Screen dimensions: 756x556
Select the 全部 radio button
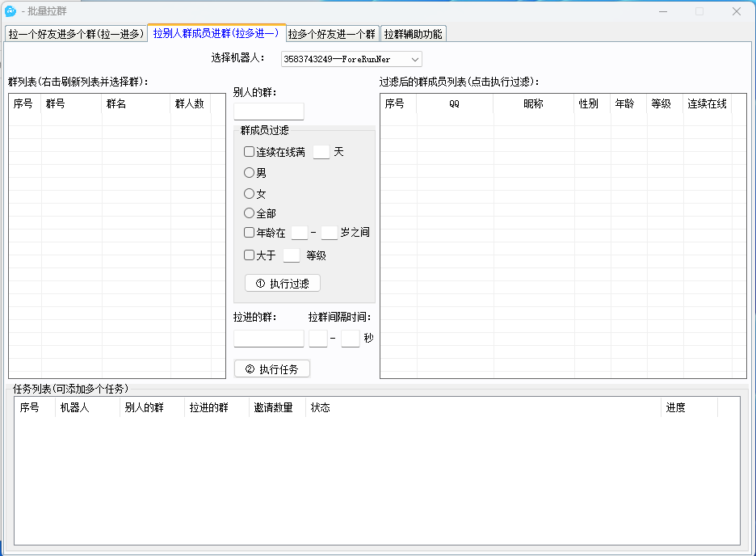[250, 213]
